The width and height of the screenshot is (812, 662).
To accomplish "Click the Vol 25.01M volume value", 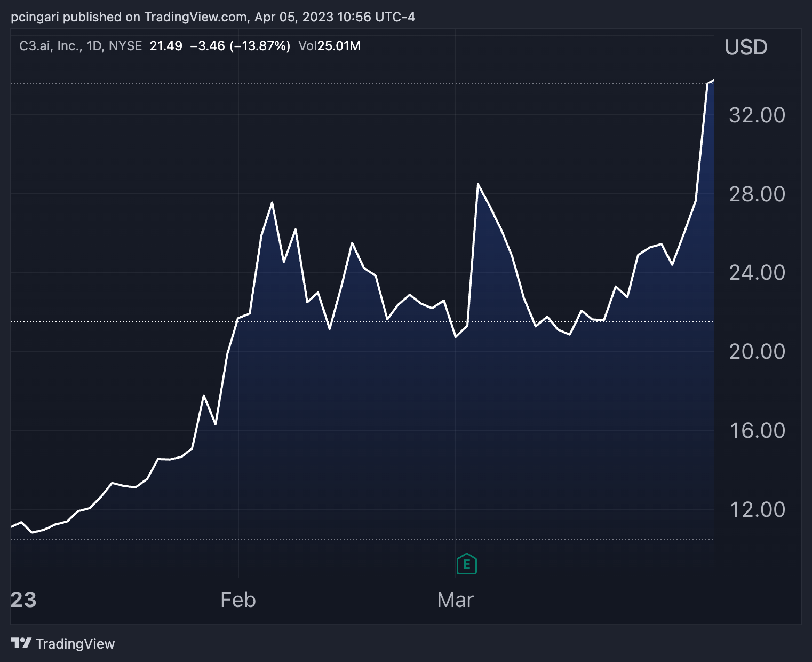I will pos(330,46).
